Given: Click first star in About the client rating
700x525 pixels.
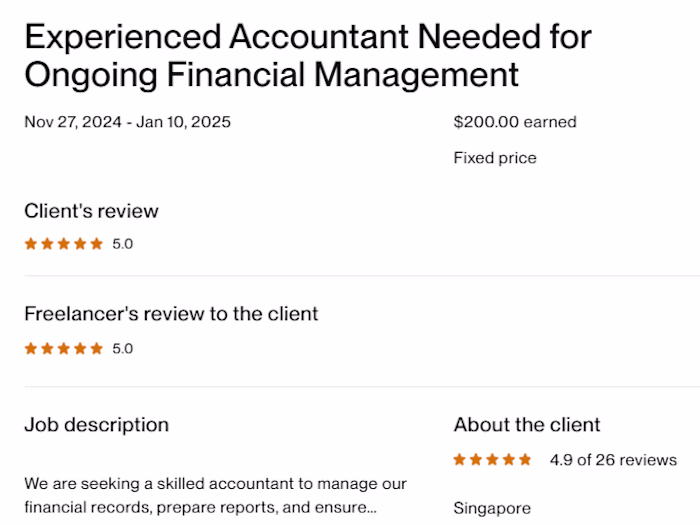Looking at the screenshot, I should 460,460.
